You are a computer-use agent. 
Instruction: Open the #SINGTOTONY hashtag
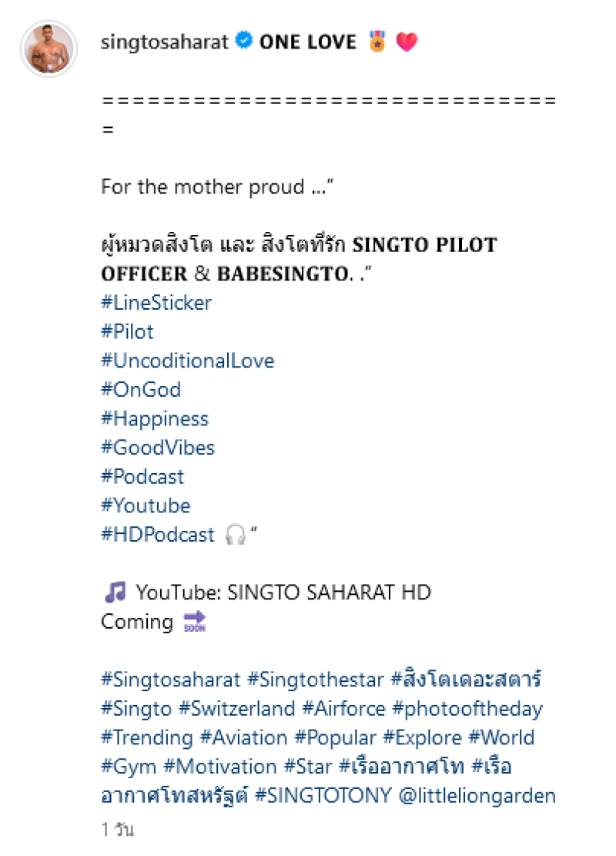(323, 795)
